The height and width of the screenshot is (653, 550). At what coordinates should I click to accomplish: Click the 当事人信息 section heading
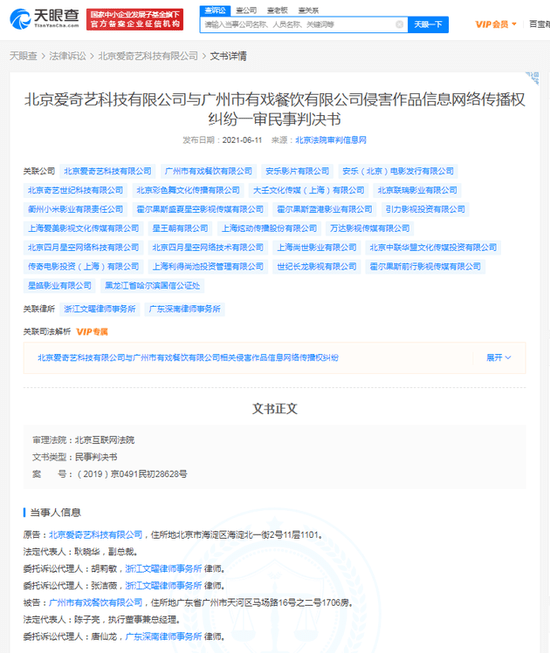tap(55, 513)
